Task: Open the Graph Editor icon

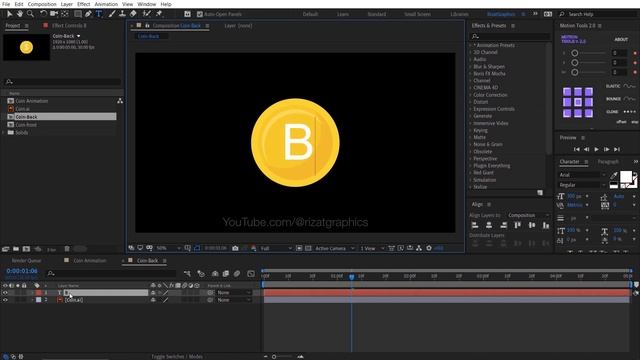Action: 251,274
